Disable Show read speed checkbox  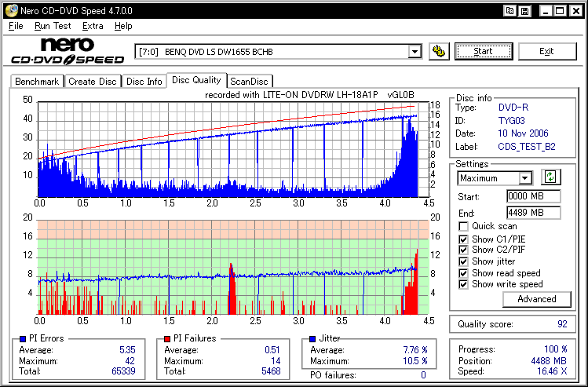tap(463, 273)
